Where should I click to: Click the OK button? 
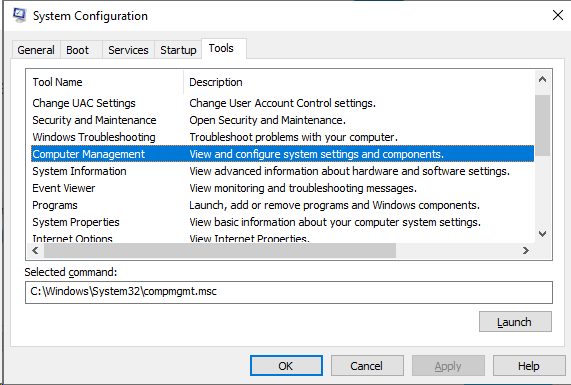coord(286,366)
